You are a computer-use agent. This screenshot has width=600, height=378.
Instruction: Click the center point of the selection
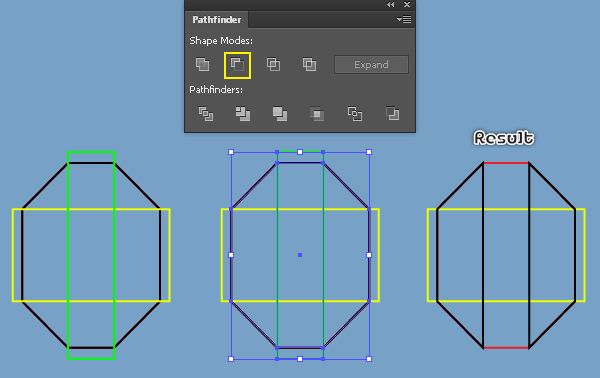pos(300,255)
